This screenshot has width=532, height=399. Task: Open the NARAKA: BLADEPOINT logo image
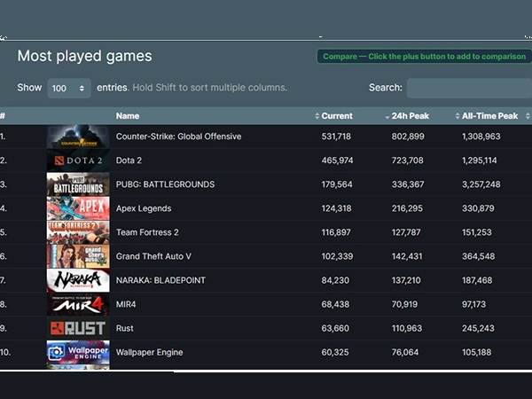(x=78, y=280)
